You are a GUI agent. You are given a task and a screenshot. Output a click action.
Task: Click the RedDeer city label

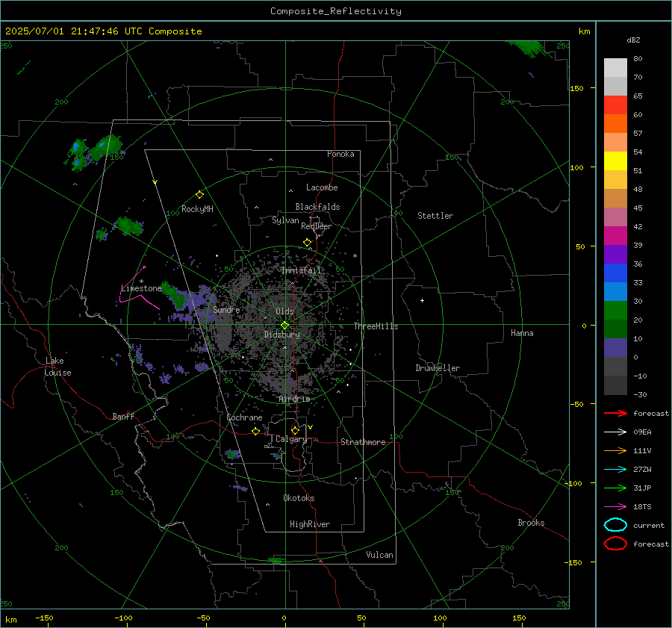(317, 226)
